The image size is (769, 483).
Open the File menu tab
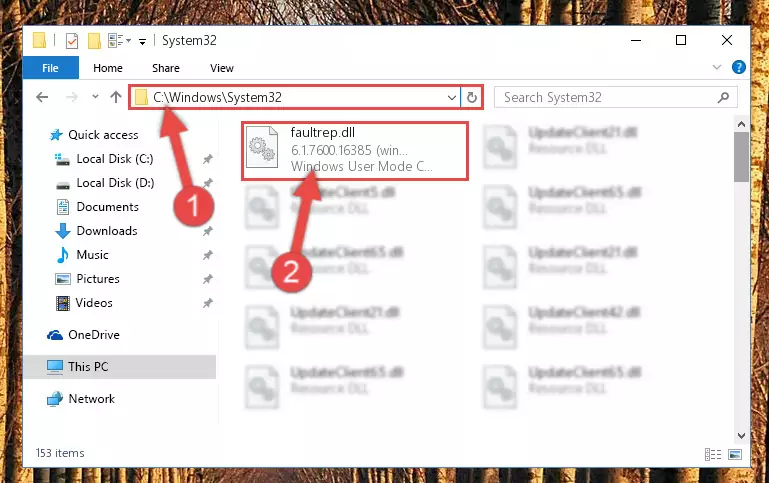point(51,68)
